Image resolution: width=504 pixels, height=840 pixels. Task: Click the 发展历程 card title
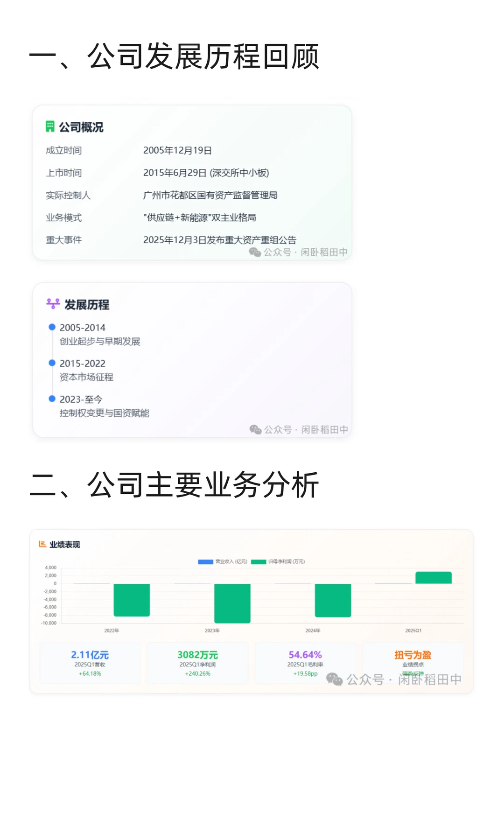pos(87,305)
